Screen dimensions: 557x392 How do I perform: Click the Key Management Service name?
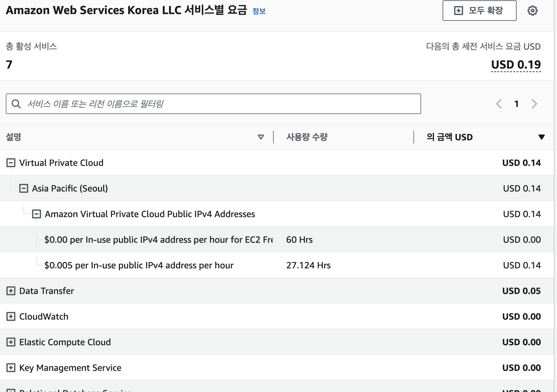70,368
